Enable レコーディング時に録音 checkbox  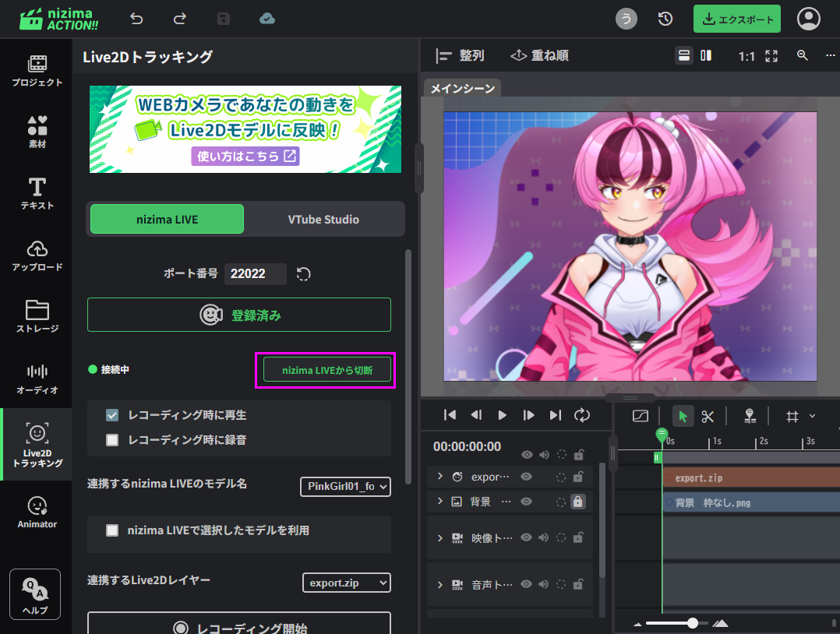112,440
